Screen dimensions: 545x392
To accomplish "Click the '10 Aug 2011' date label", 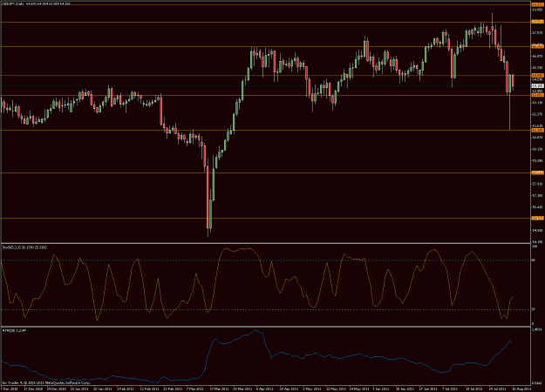I will (x=521, y=389).
